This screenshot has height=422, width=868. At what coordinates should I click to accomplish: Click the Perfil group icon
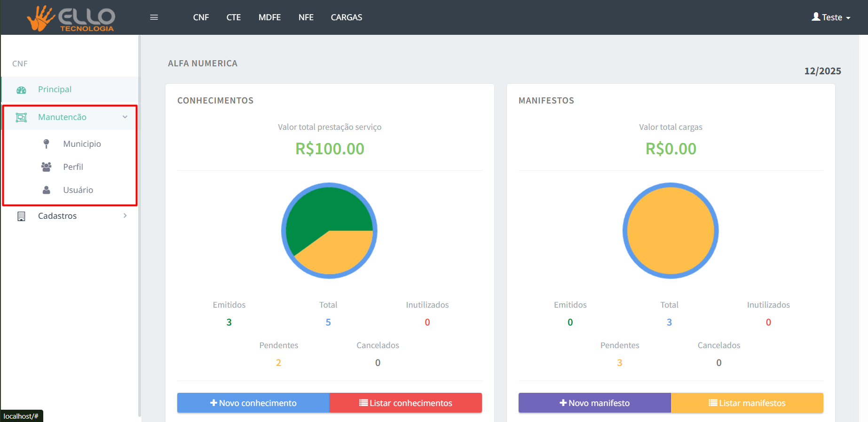pyautogui.click(x=46, y=167)
